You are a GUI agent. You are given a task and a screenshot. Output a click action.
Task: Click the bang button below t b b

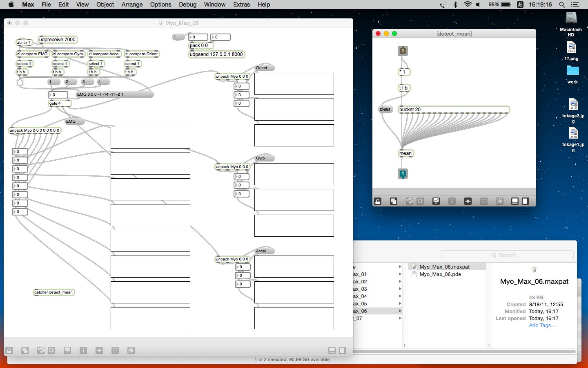click(20, 83)
